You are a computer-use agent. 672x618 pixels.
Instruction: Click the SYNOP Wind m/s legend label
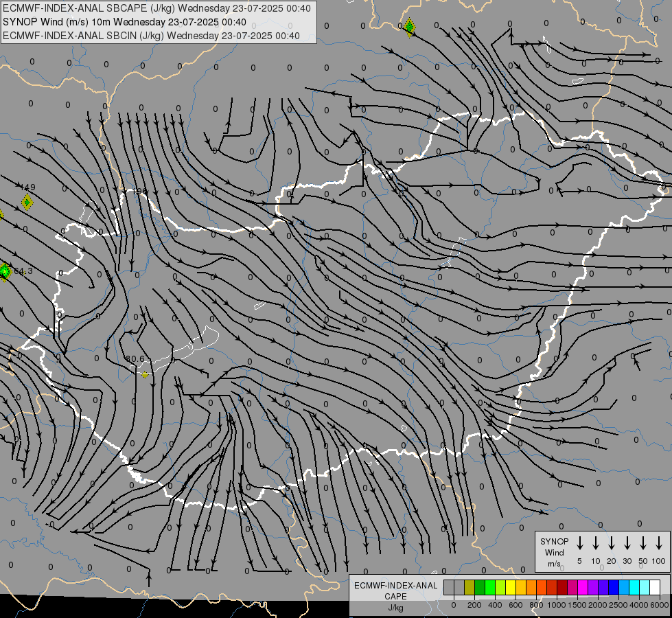pos(554,552)
